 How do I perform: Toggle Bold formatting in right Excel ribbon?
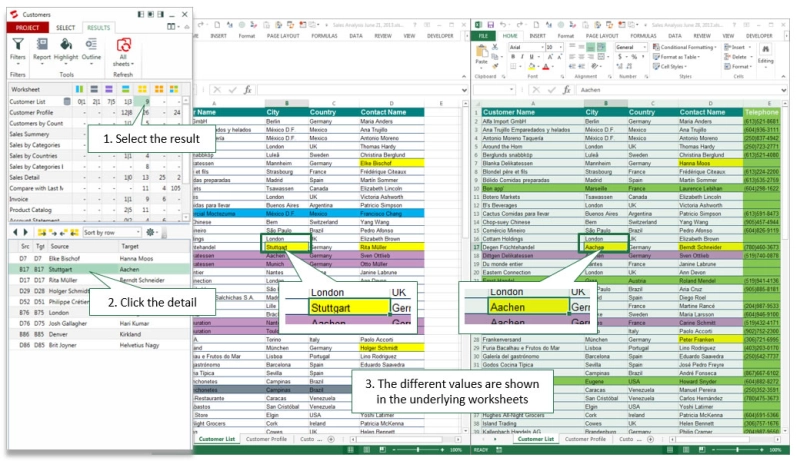(512, 58)
